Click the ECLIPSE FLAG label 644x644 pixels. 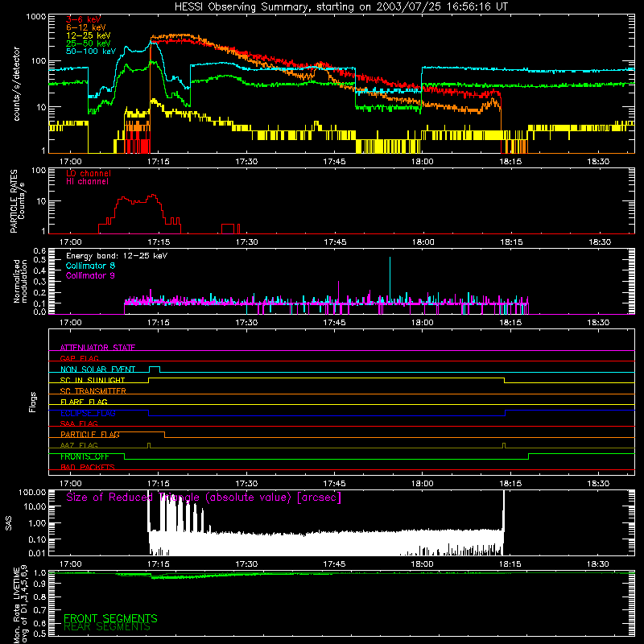pos(88,413)
